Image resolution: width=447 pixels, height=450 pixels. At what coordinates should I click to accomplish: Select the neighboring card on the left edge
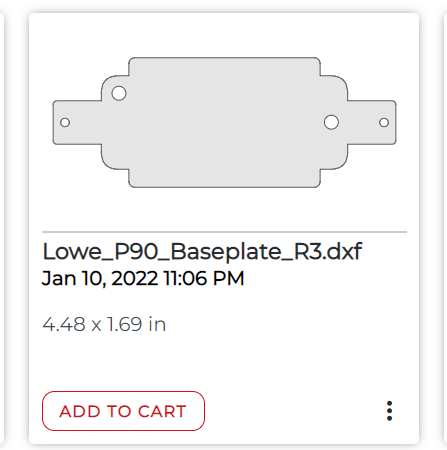pyautogui.click(x=2, y=228)
